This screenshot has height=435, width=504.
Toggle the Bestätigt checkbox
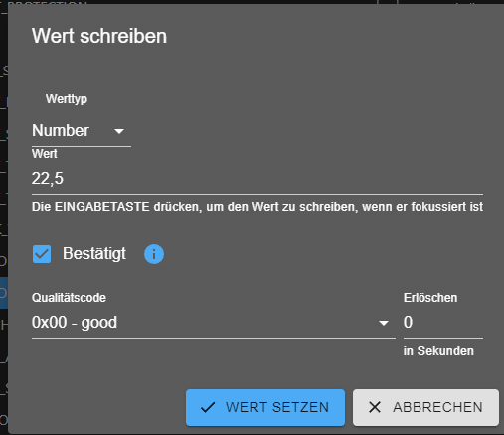coord(42,254)
